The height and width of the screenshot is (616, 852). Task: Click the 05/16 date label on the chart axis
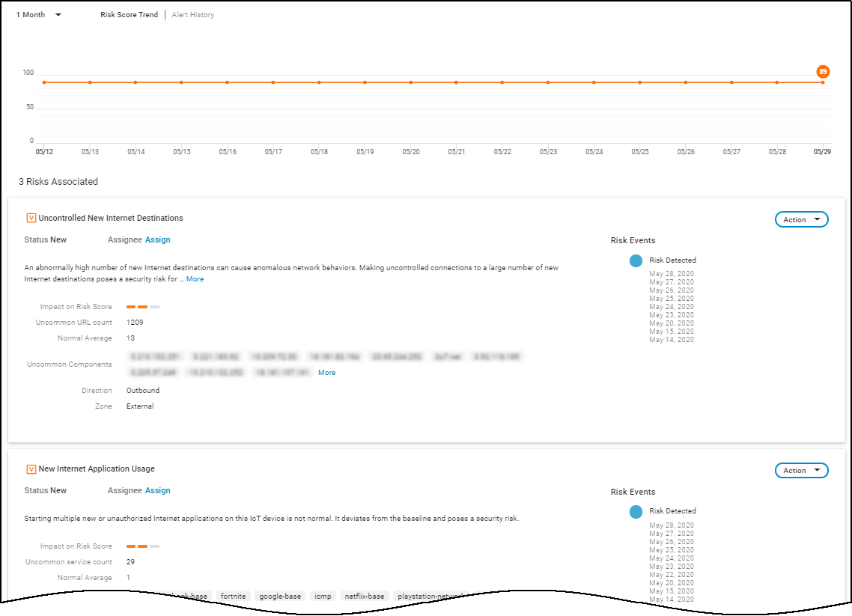[228, 152]
